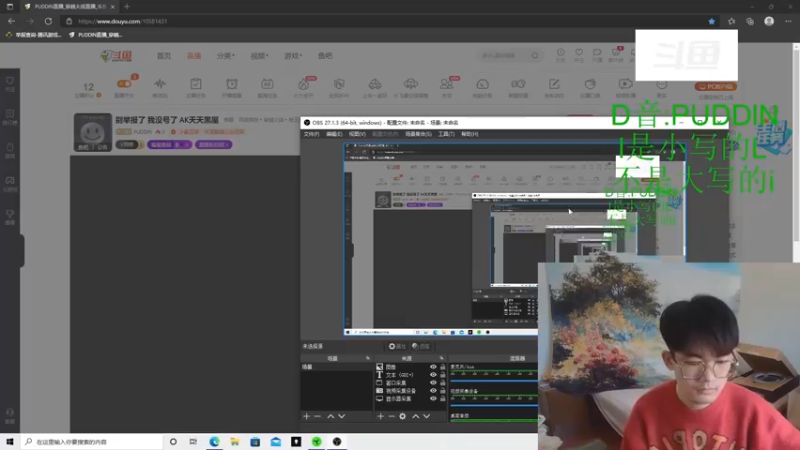
Task: Adjust the 麦克风/Aux volume slider
Action: point(494,381)
